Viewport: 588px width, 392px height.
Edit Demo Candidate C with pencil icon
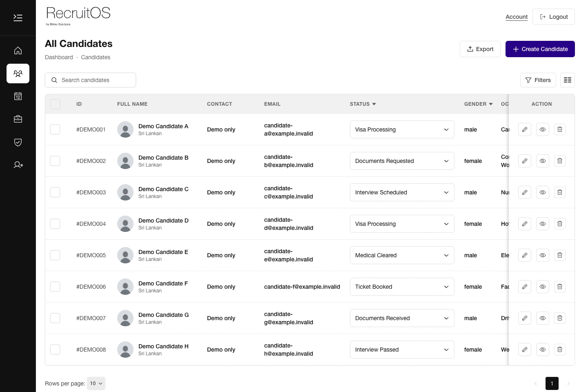pos(525,192)
